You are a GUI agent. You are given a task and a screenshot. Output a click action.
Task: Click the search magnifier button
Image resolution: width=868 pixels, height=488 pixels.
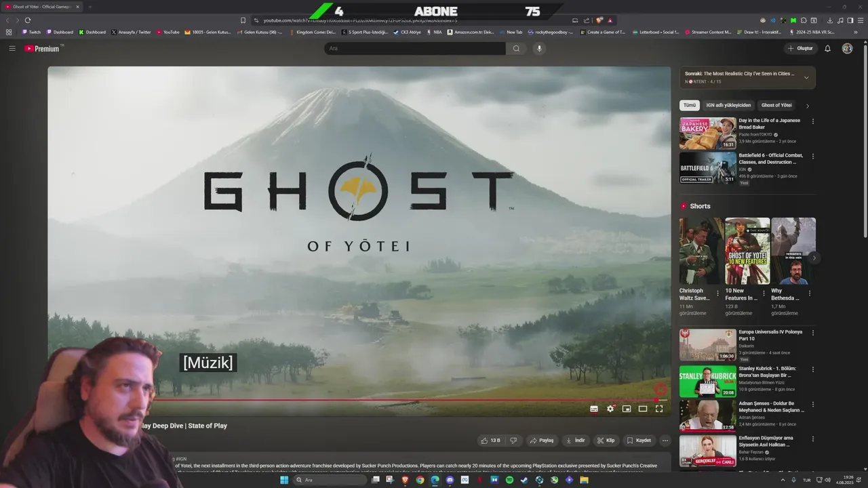tap(516, 48)
